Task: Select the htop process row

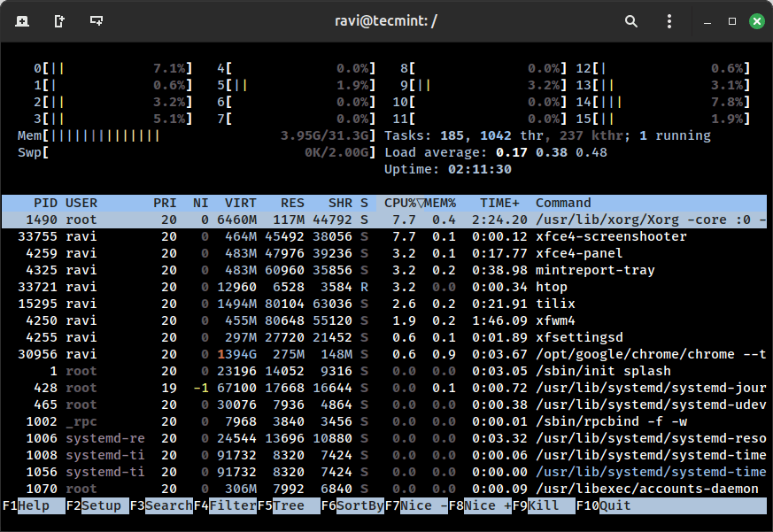Action: (x=384, y=287)
